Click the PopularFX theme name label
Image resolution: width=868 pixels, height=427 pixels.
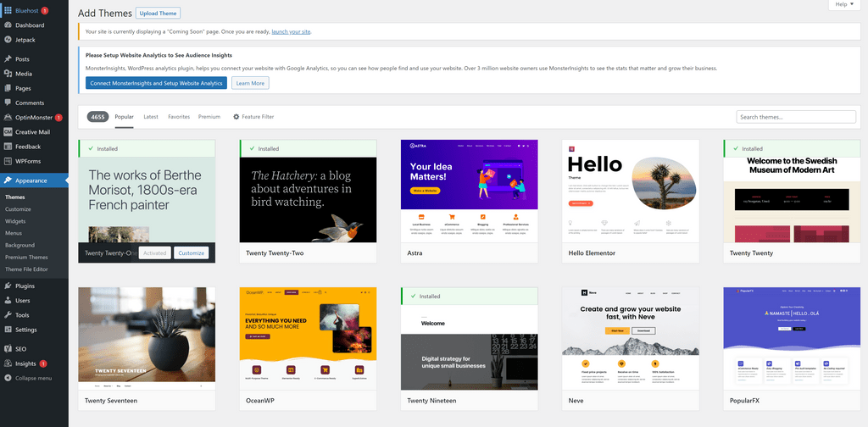(744, 401)
